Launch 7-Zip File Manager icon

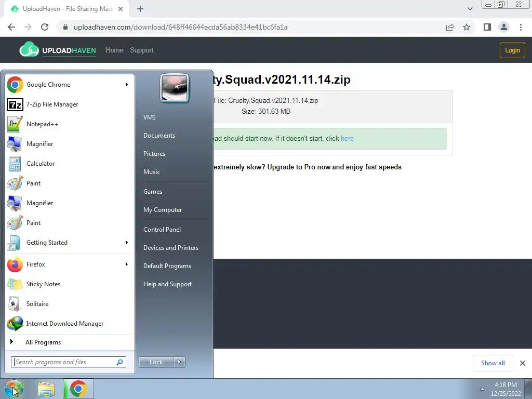point(15,104)
